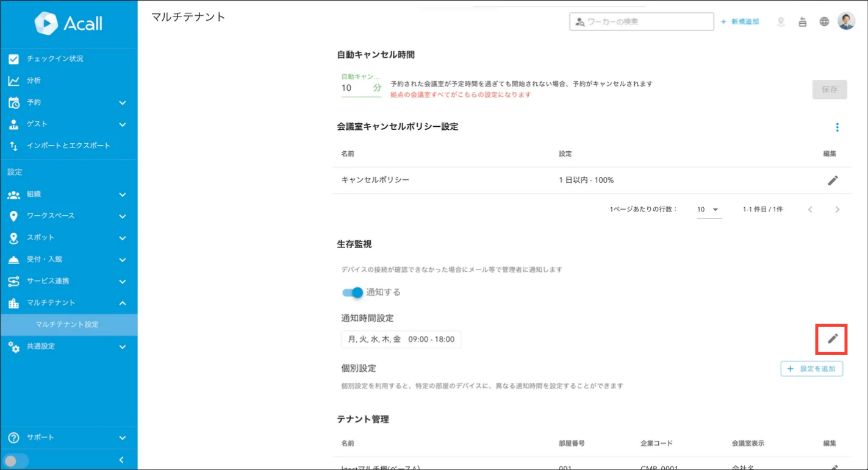Select マルチテナント設定 submenu item
868x470 pixels.
67,324
